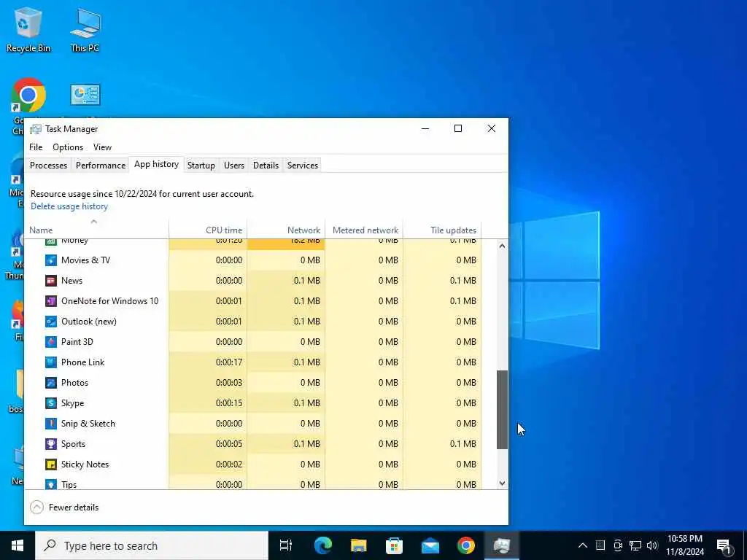Sort by the CPU time column header
Viewport: 747px width, 560px height.
tap(208, 230)
